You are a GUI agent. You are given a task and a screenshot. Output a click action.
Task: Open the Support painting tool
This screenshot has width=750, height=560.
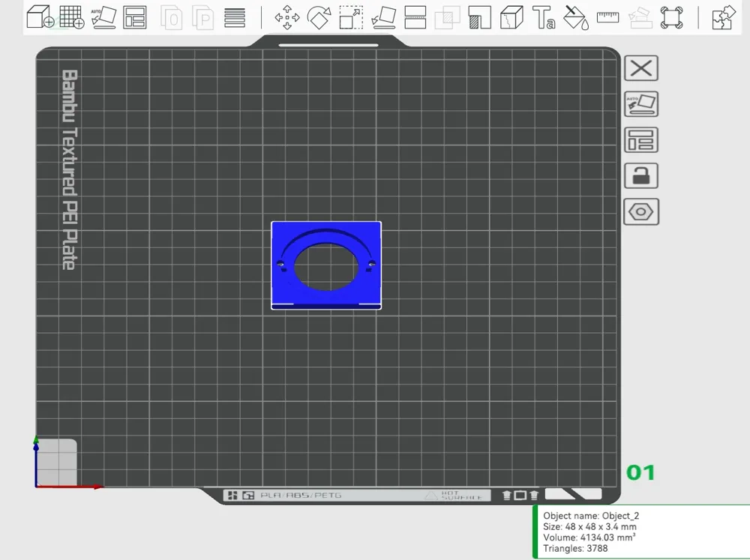coord(479,17)
